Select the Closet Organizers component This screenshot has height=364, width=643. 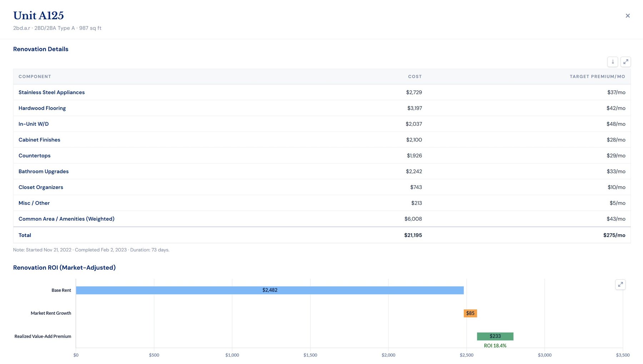click(x=41, y=187)
